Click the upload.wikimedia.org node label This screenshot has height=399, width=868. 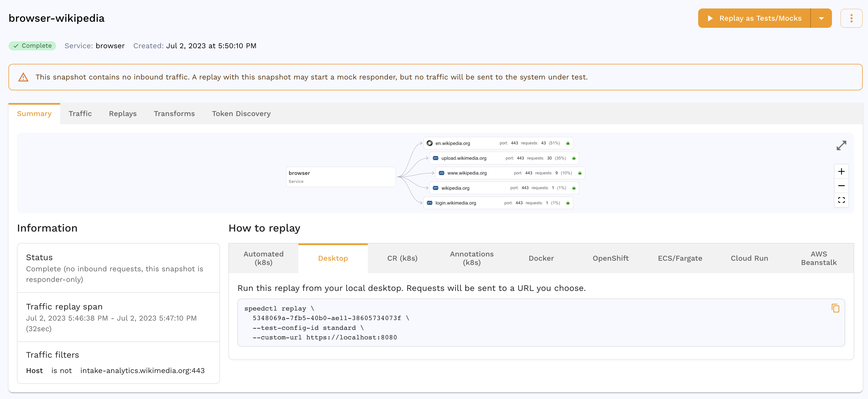(x=464, y=158)
